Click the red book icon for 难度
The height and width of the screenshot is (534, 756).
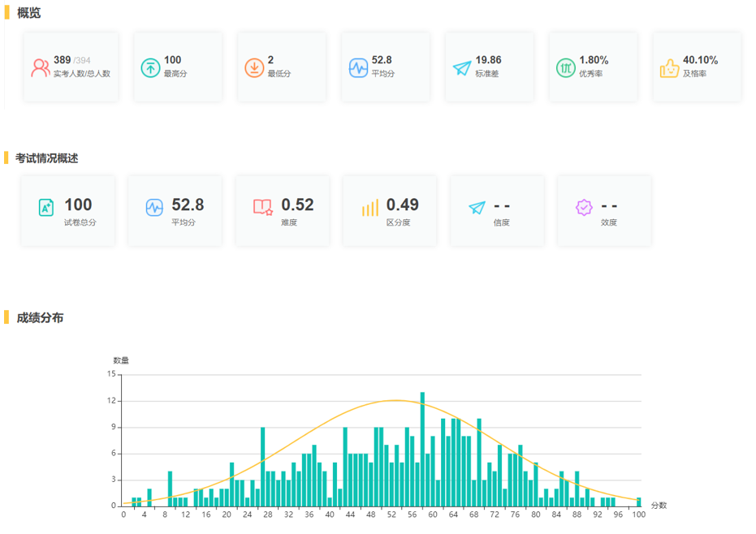[x=263, y=207]
